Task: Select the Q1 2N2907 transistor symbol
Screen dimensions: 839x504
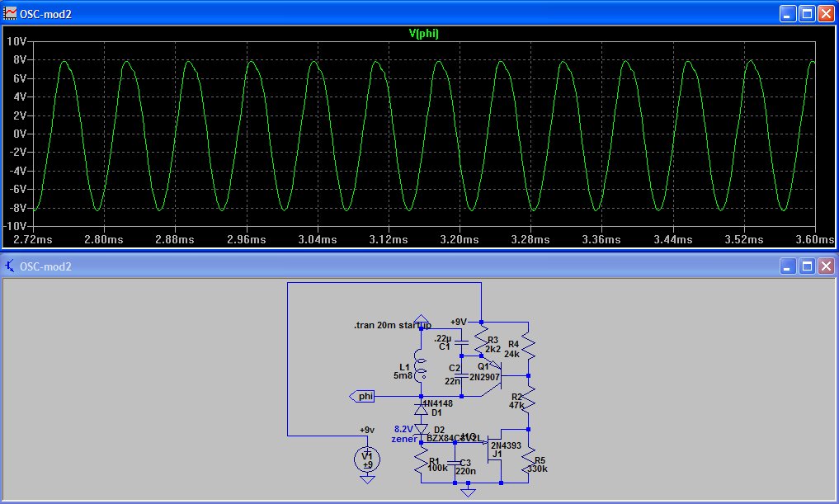Action: pos(495,375)
